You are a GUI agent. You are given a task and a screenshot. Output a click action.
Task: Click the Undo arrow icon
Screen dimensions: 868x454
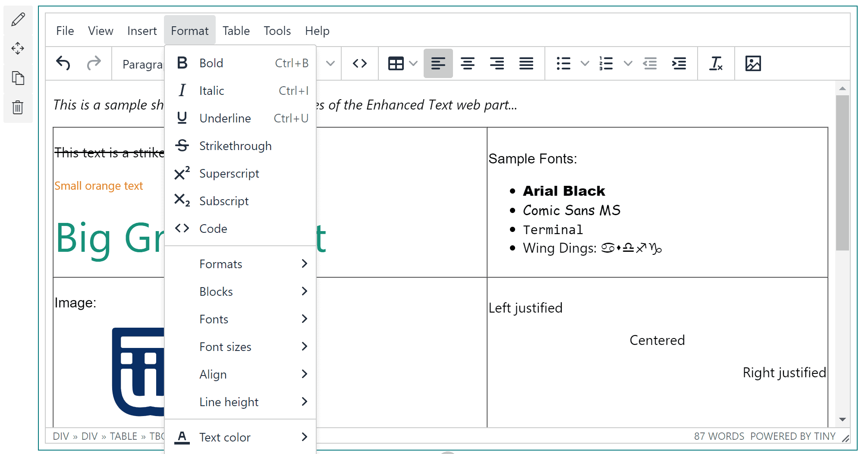[x=63, y=63]
